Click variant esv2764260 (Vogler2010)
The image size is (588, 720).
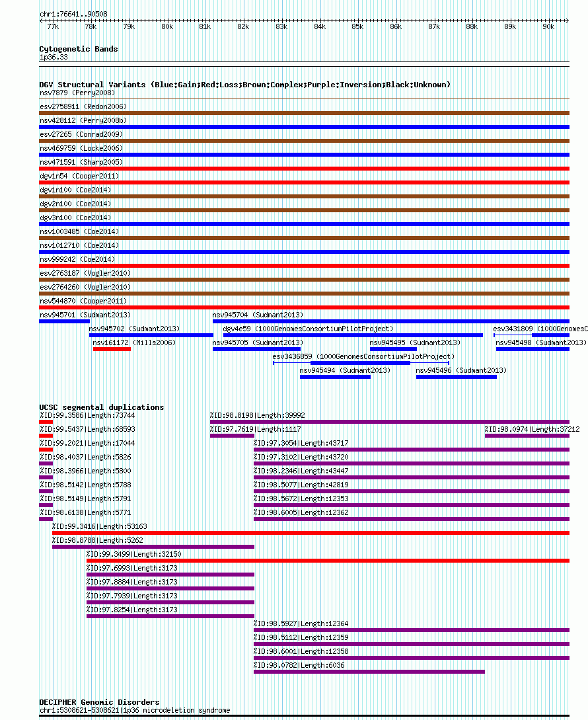click(x=85, y=287)
